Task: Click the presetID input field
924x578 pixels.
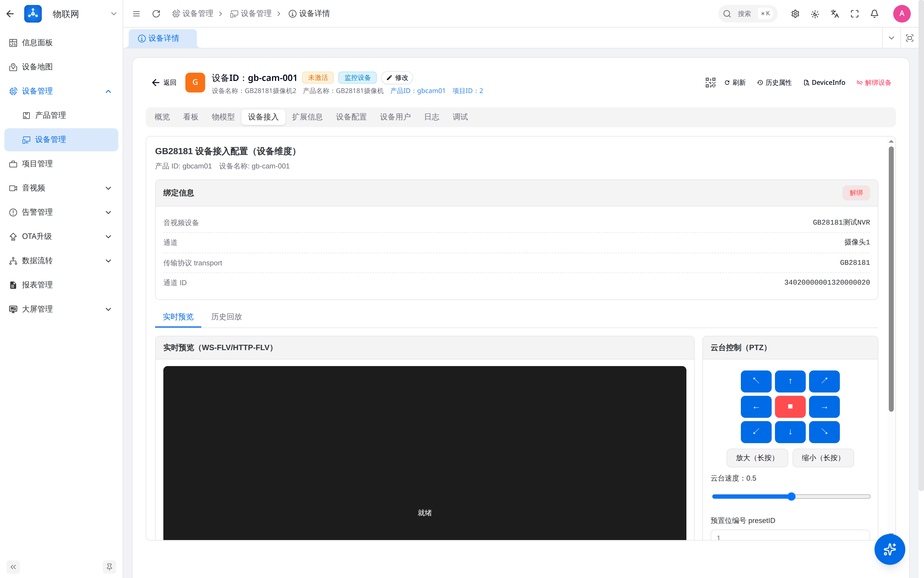Action: click(790, 536)
